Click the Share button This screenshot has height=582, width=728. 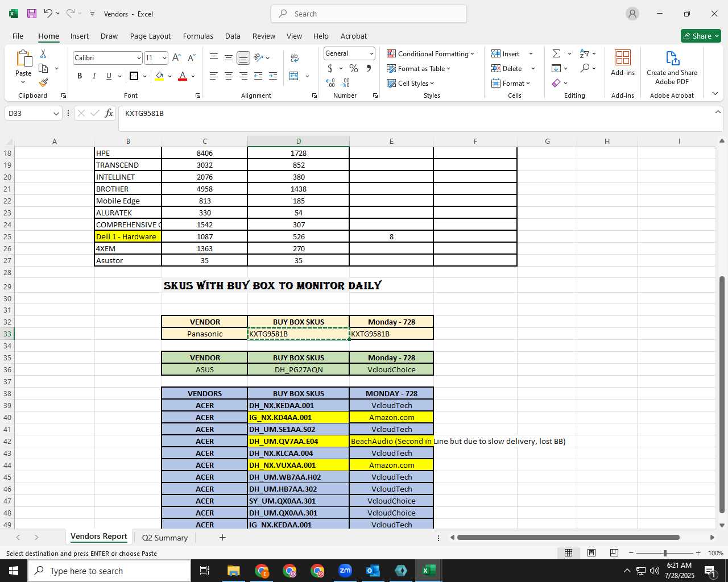tap(701, 36)
